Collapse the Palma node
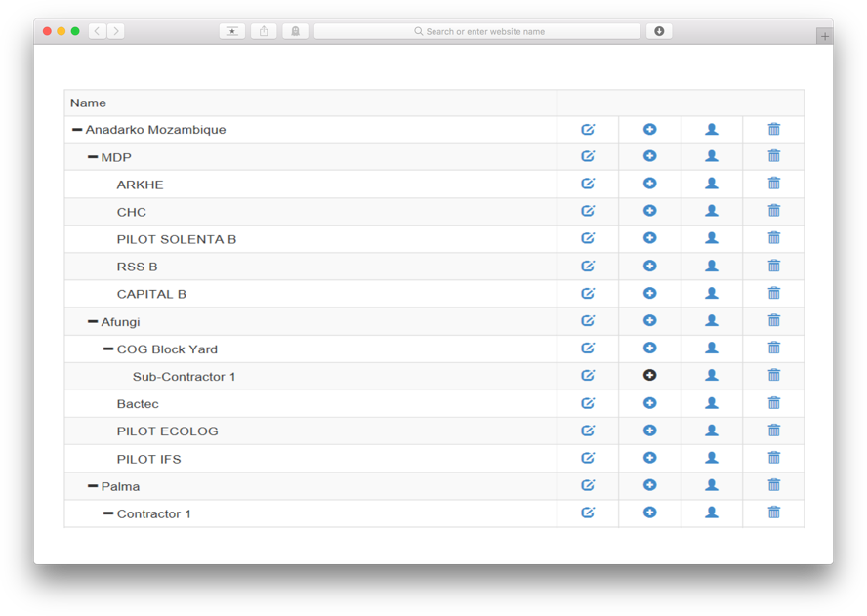867x616 pixels. tap(93, 486)
